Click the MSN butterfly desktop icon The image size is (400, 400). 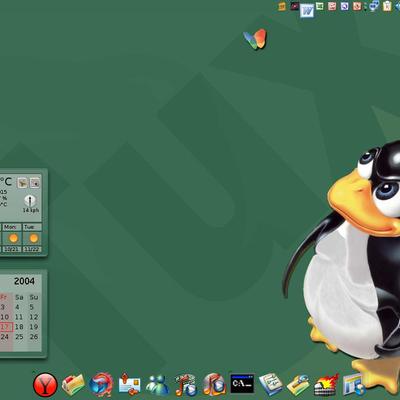click(x=255, y=39)
